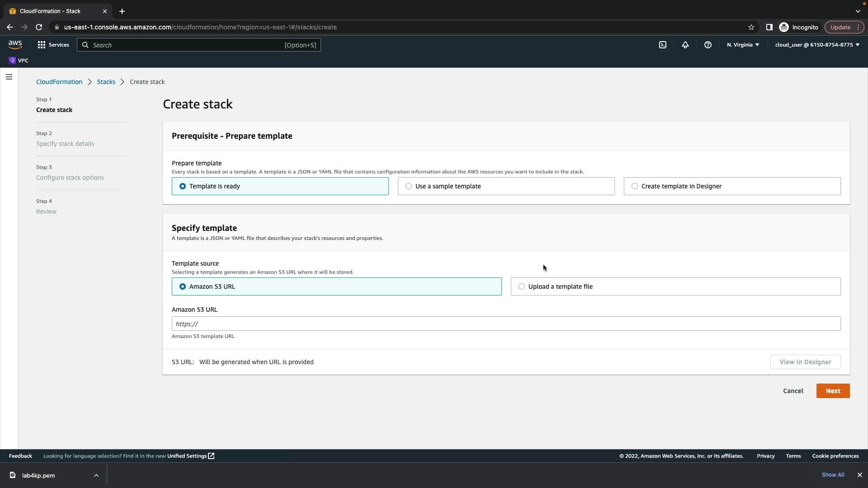This screenshot has width=868, height=488.
Task: Click the Cancel button
Action: pos(793,391)
